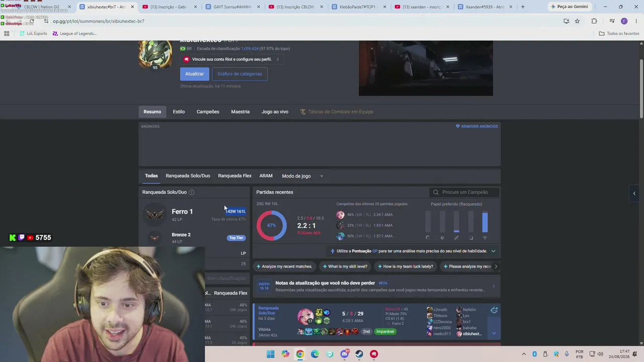644x362 pixels.
Task: Open the Maestria tab
Action: tap(240, 112)
